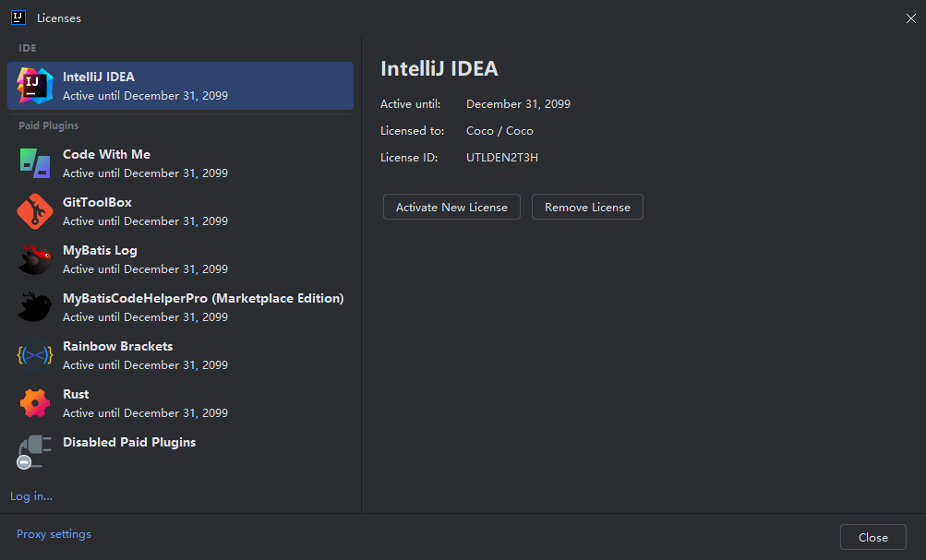Viewport: 926px width, 560px height.
Task: Select IntelliJ IDEA license entry
Action: [x=180, y=86]
